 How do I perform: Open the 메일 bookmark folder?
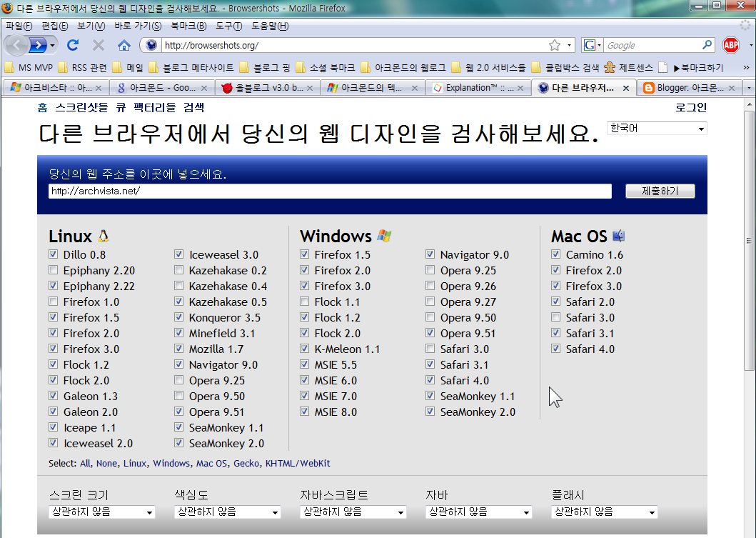click(128, 68)
